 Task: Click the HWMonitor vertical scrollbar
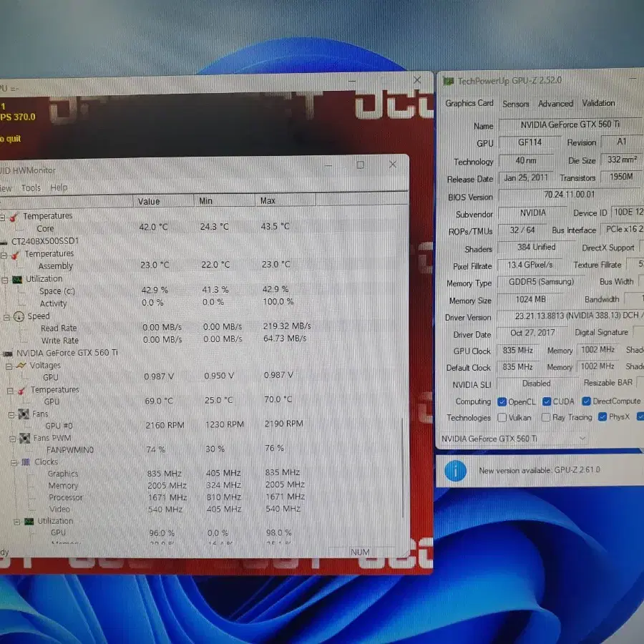(402, 468)
